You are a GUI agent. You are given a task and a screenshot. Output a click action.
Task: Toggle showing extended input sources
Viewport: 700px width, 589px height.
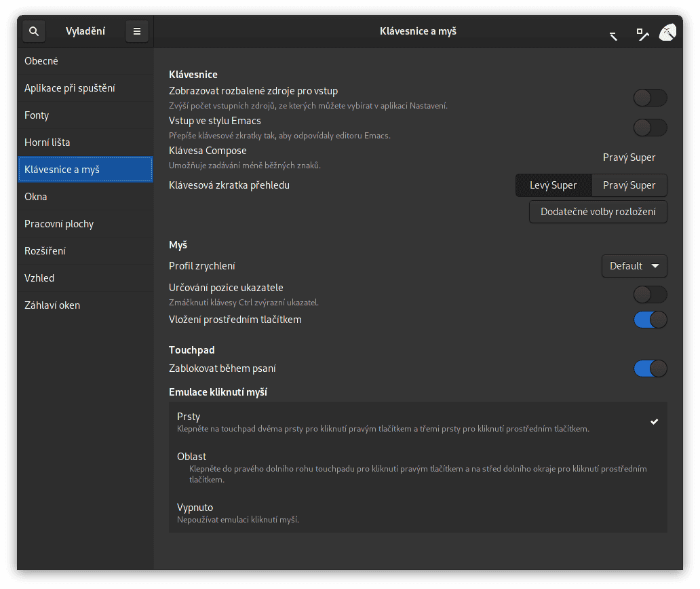[650, 98]
